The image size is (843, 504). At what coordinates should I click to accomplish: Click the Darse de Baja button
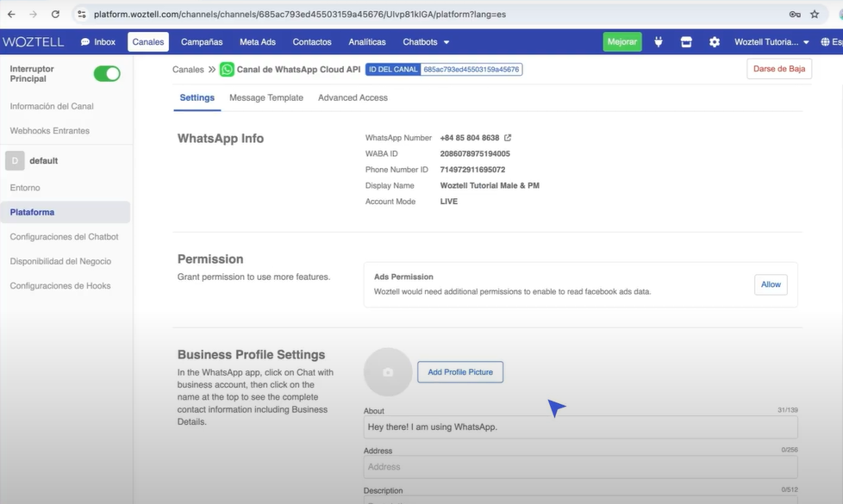[x=779, y=69]
